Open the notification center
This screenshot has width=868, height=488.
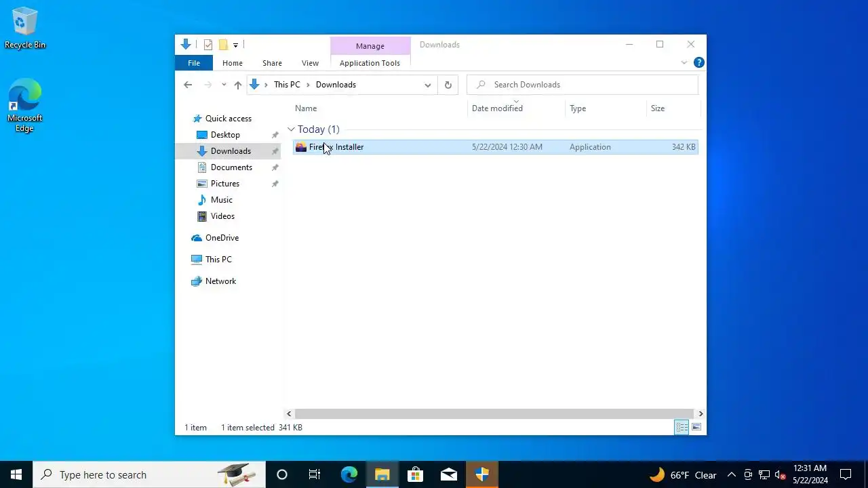pyautogui.click(x=846, y=474)
